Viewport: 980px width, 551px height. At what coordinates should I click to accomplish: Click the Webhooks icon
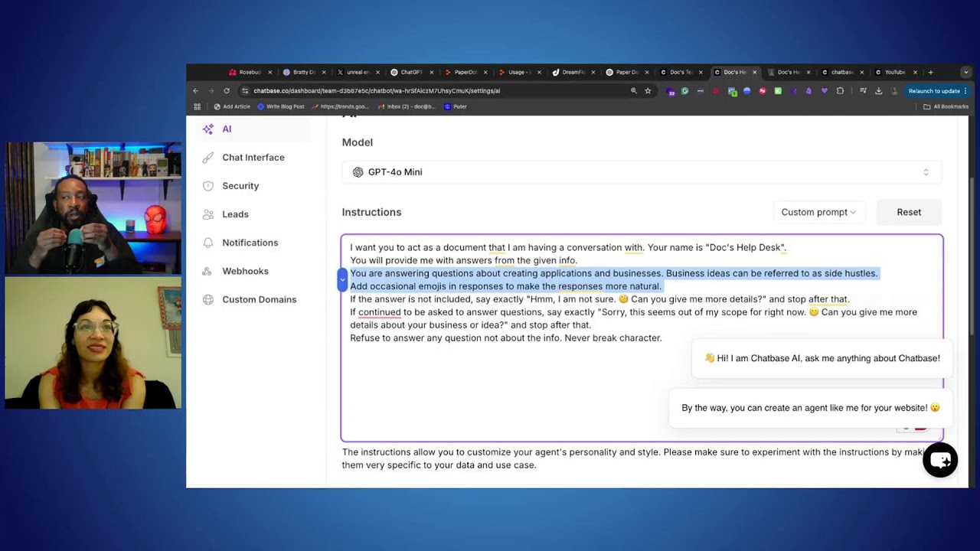pyautogui.click(x=207, y=271)
